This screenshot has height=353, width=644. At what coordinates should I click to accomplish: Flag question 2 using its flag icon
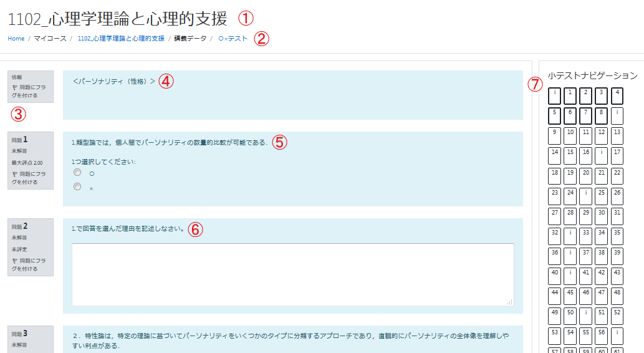[x=15, y=261]
